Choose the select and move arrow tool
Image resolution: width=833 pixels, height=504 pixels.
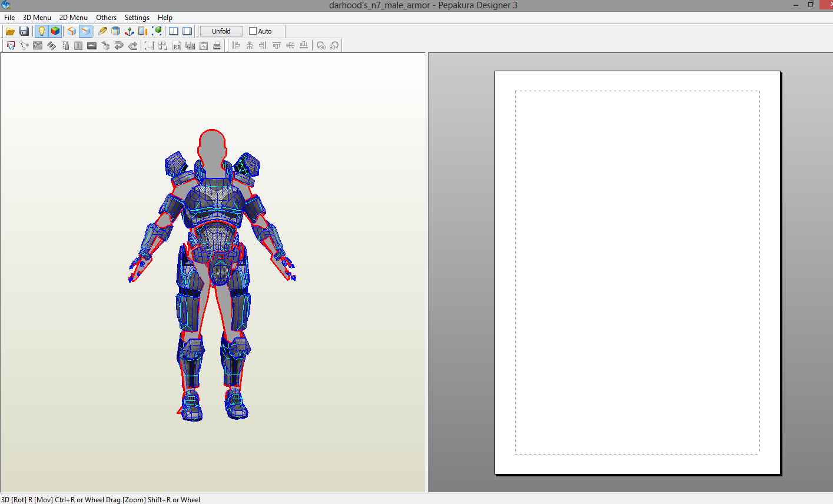click(x=11, y=45)
